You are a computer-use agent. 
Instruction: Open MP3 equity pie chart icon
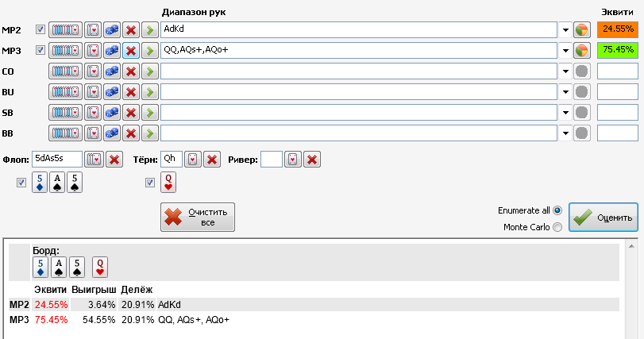(581, 51)
